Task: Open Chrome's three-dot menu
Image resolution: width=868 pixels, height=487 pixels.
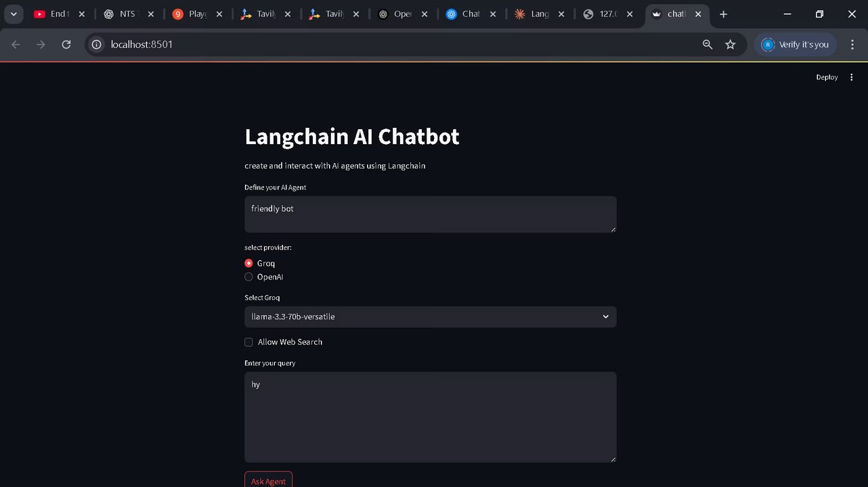Action: click(852, 45)
